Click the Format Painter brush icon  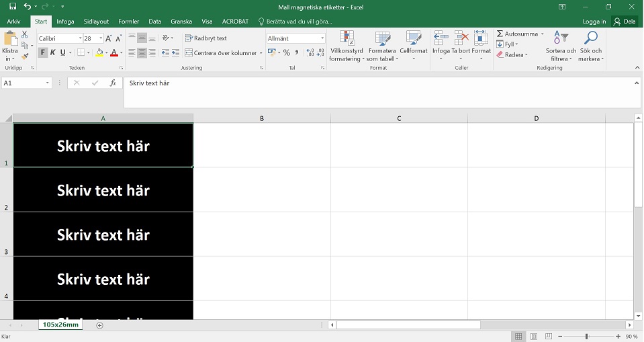[25, 56]
